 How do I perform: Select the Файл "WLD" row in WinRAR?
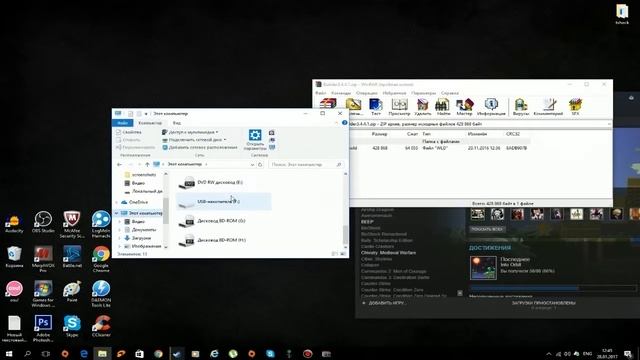pos(440,148)
